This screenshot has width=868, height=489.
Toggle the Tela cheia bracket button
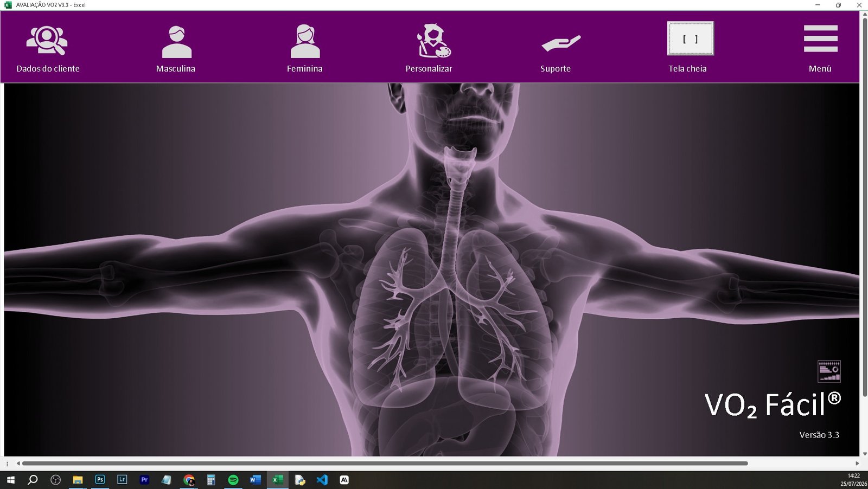(690, 38)
